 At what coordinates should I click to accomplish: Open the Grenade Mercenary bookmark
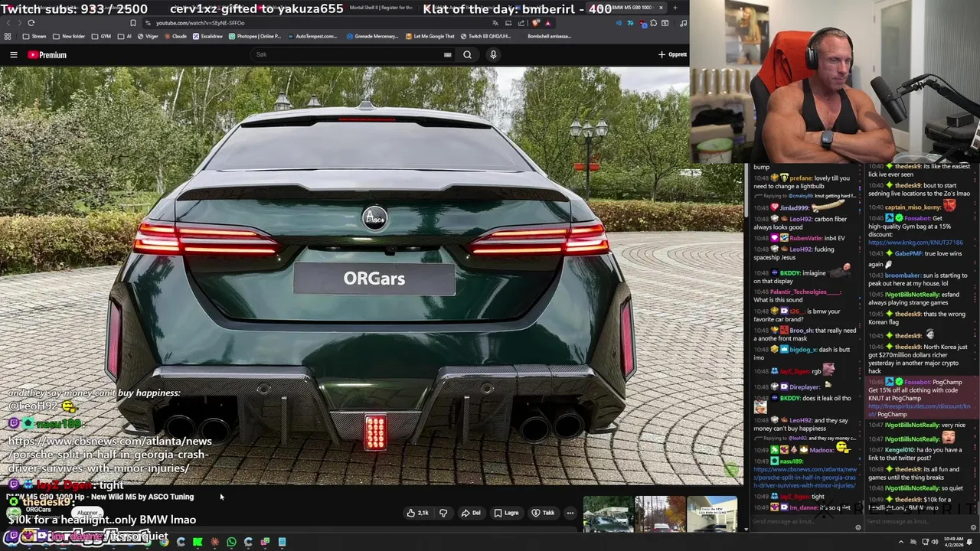tap(372, 36)
